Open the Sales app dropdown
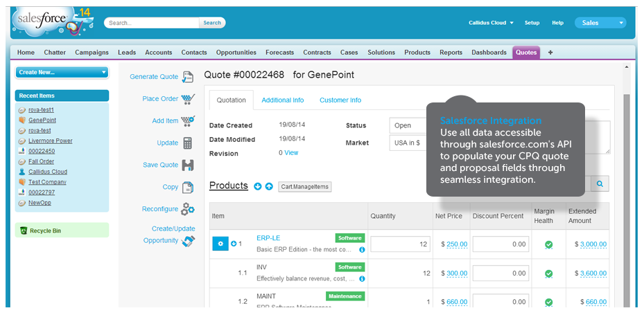The image size is (644, 315). point(600,23)
